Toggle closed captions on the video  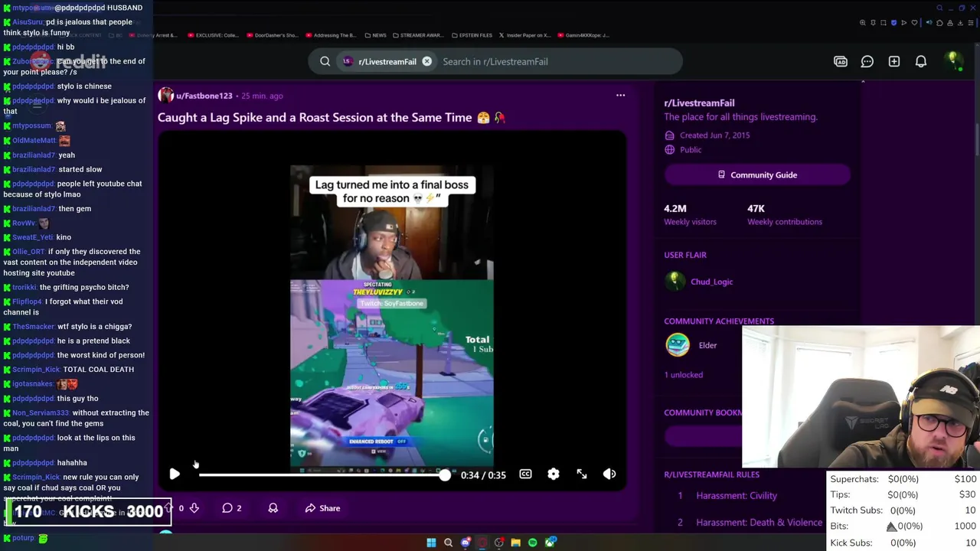[x=525, y=474]
